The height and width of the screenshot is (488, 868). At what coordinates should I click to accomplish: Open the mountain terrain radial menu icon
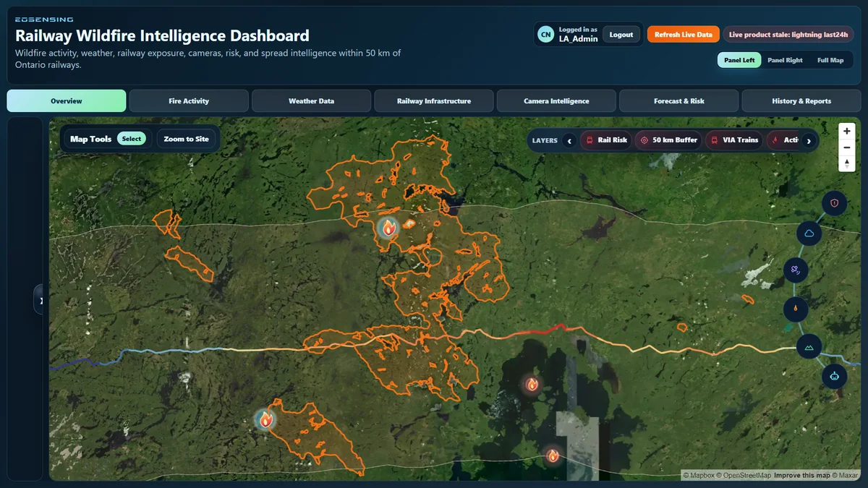(809, 347)
